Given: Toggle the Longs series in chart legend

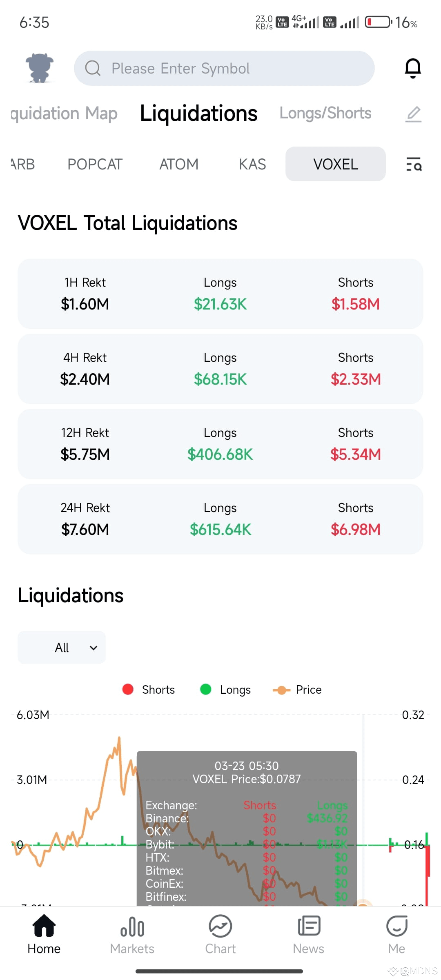Looking at the screenshot, I should (225, 690).
